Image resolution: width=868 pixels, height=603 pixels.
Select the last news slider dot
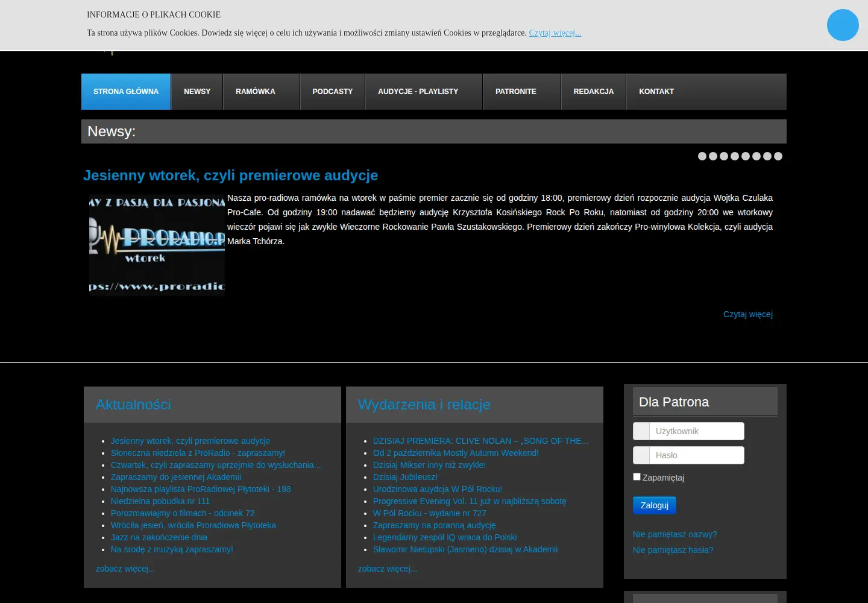[x=778, y=156]
